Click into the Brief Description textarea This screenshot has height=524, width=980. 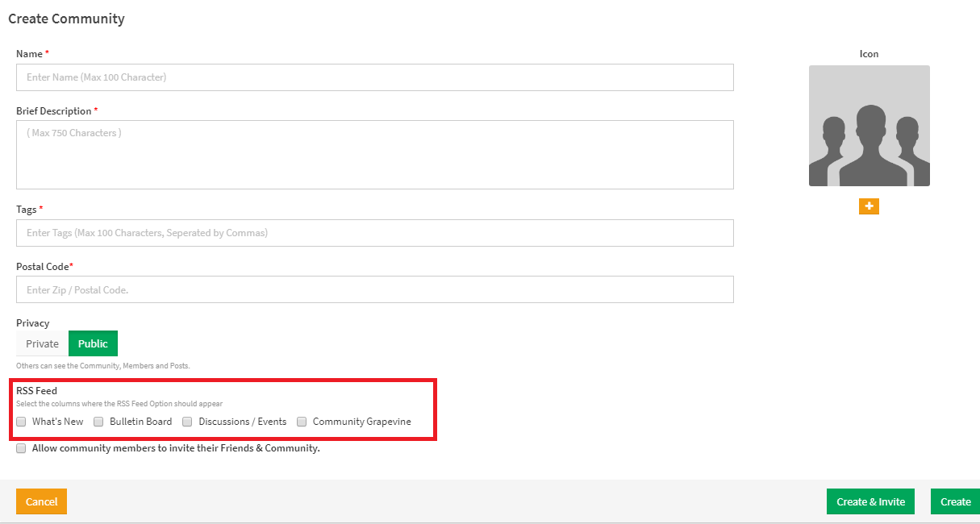pyautogui.click(x=375, y=155)
